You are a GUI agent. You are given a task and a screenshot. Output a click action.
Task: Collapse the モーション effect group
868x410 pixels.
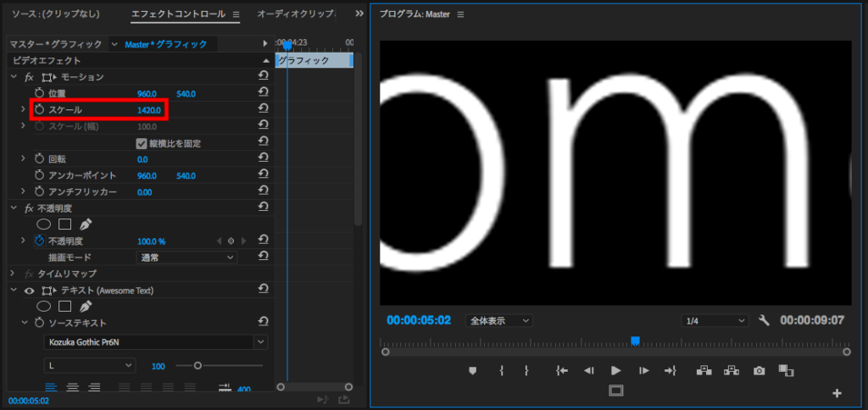click(14, 77)
